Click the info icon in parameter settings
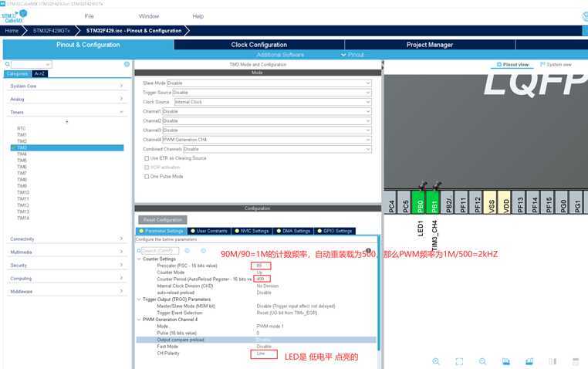The height and width of the screenshot is (369, 588). [368, 250]
